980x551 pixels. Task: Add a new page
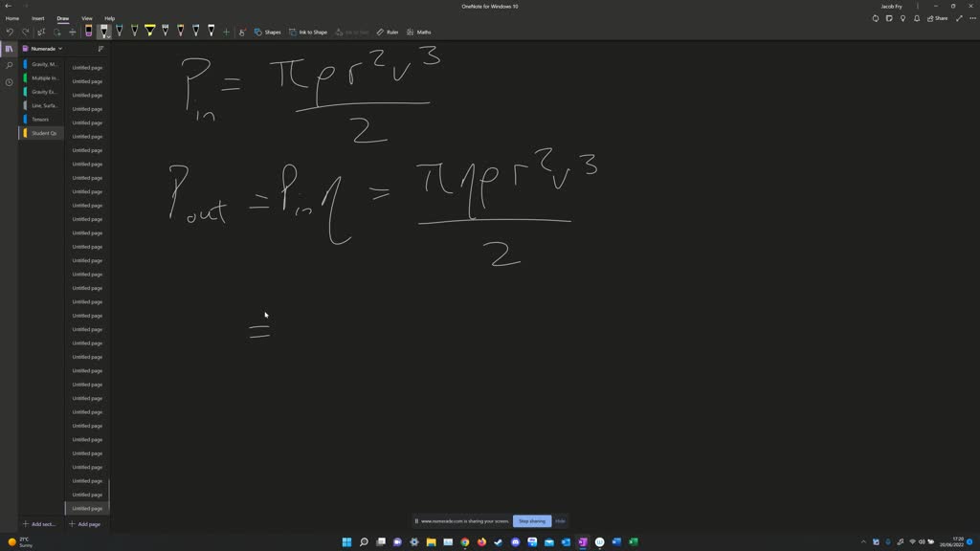(x=85, y=524)
